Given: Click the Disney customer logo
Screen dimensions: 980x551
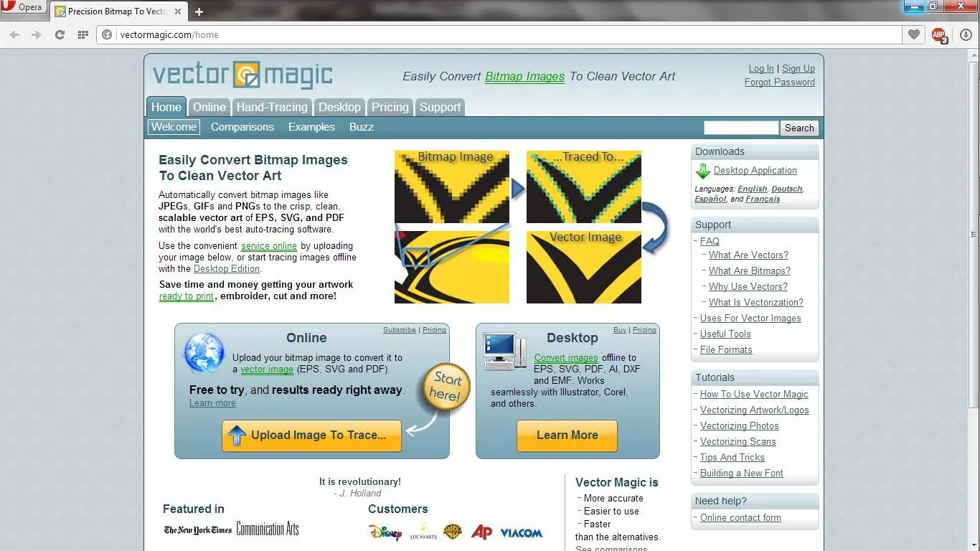Looking at the screenshot, I should (x=385, y=532).
